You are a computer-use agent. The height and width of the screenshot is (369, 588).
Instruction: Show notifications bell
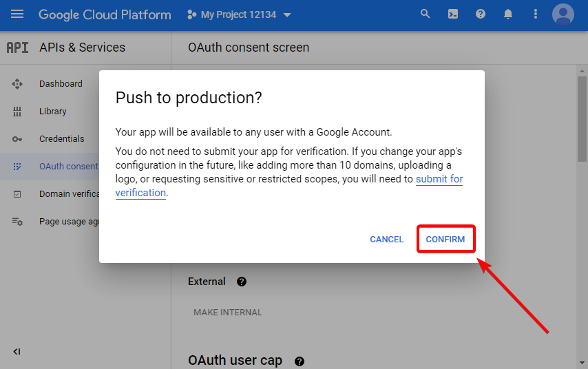(508, 14)
